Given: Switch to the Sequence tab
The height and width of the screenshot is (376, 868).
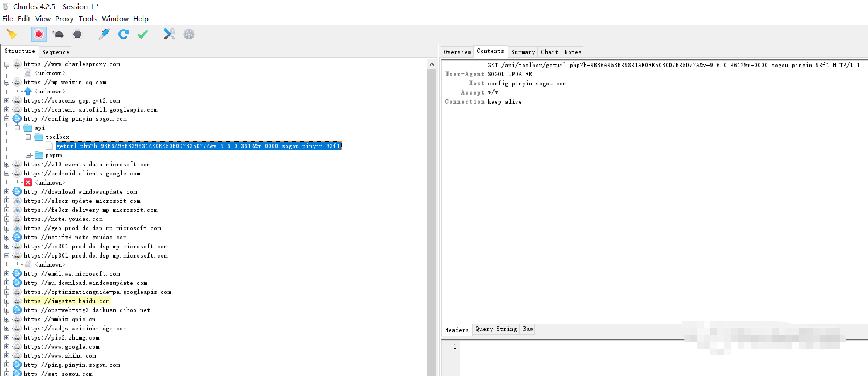Looking at the screenshot, I should [x=56, y=52].
